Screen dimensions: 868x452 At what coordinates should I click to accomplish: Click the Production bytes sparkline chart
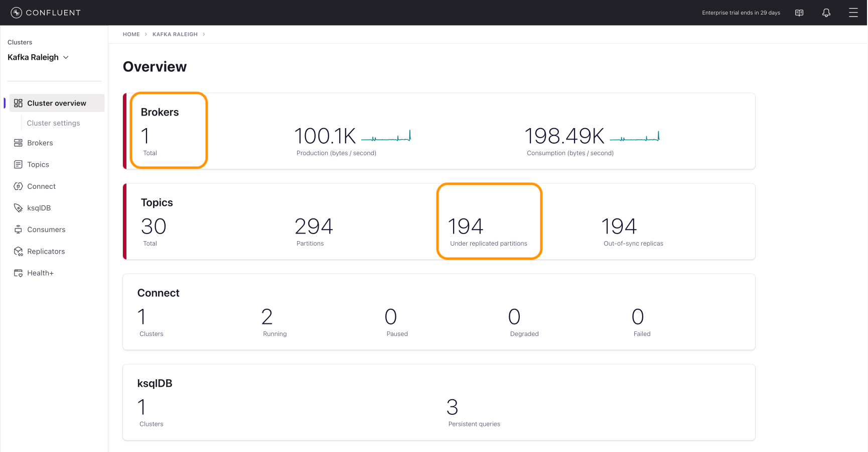pyautogui.click(x=386, y=137)
